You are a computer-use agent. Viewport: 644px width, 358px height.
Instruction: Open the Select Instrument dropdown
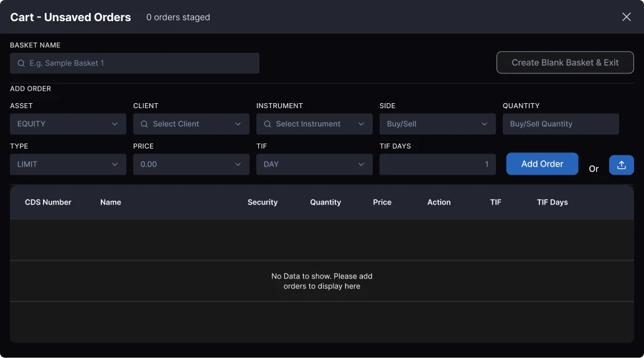click(314, 124)
